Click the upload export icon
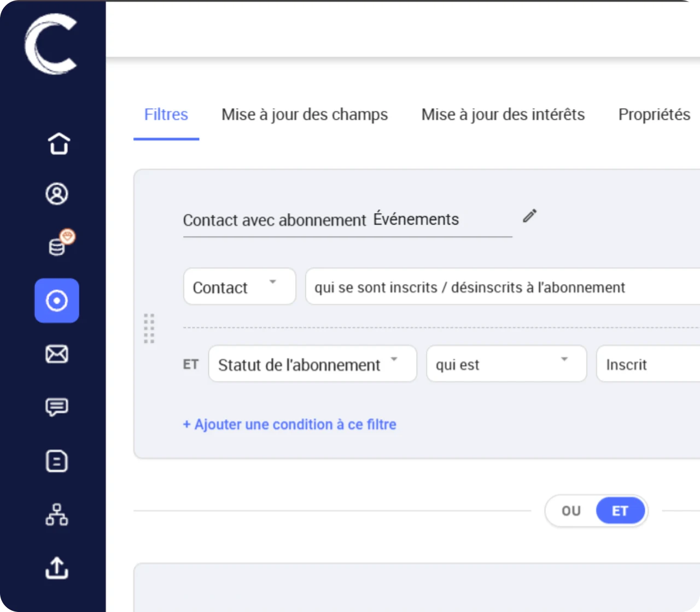Screen dimensions: 700x612 click(57, 568)
